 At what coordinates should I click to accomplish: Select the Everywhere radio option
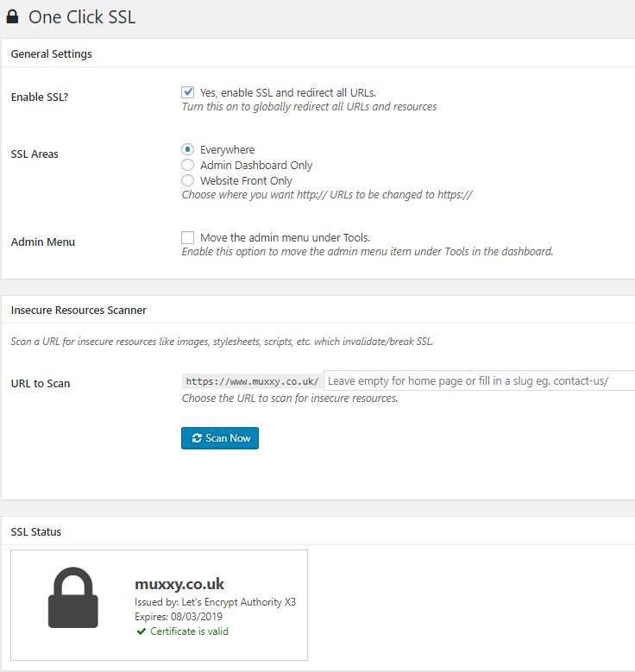[x=187, y=149]
